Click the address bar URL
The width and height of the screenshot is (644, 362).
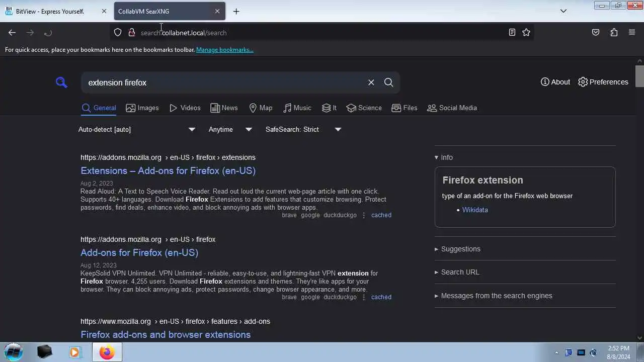click(184, 33)
